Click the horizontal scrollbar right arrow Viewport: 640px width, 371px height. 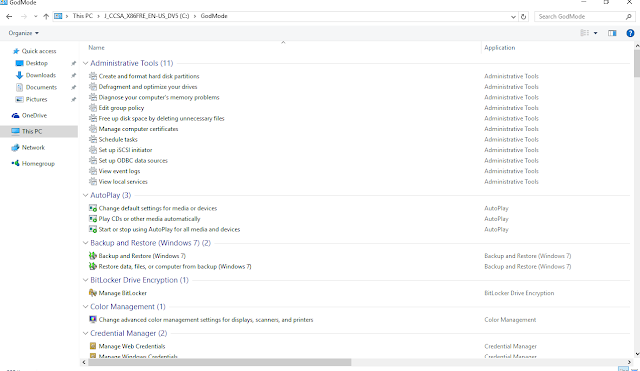click(629, 362)
